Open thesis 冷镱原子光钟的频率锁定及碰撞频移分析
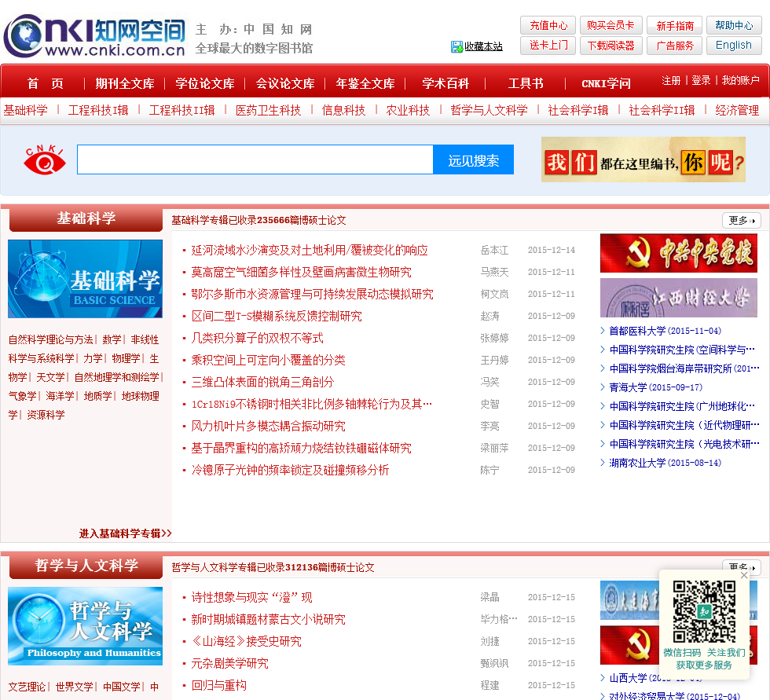The image size is (770, 700). [x=290, y=471]
